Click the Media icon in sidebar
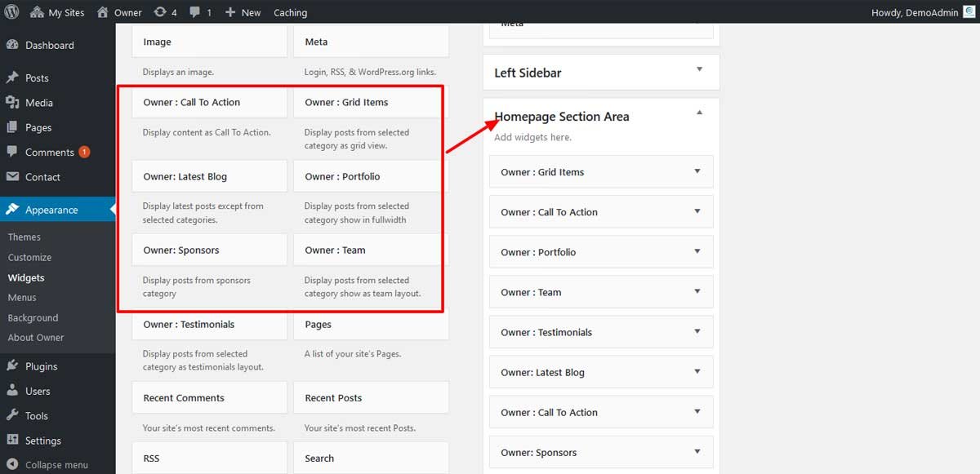 (x=12, y=102)
